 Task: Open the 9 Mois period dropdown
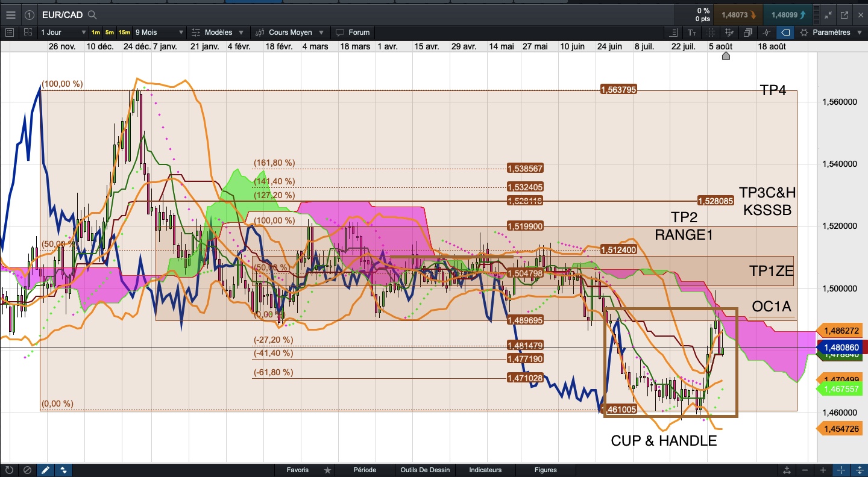click(159, 33)
